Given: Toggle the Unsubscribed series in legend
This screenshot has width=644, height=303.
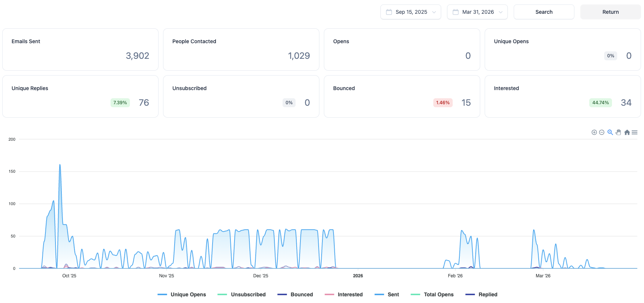Looking at the screenshot, I should tap(242, 294).
